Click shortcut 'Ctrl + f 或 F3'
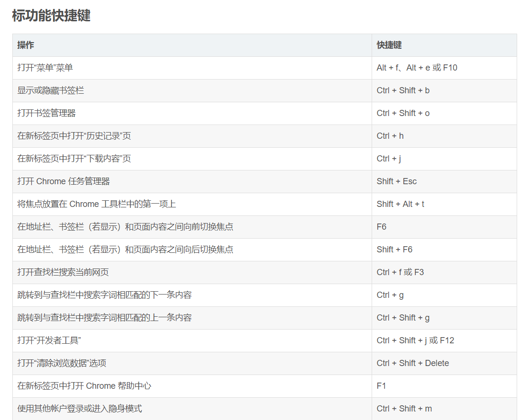The image size is (520, 420). (400, 272)
